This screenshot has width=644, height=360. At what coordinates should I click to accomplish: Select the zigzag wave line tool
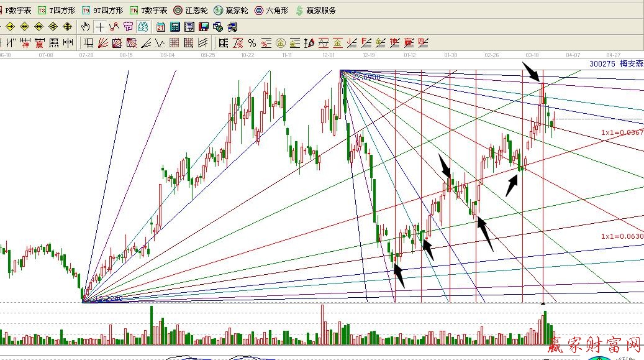(x=160, y=43)
